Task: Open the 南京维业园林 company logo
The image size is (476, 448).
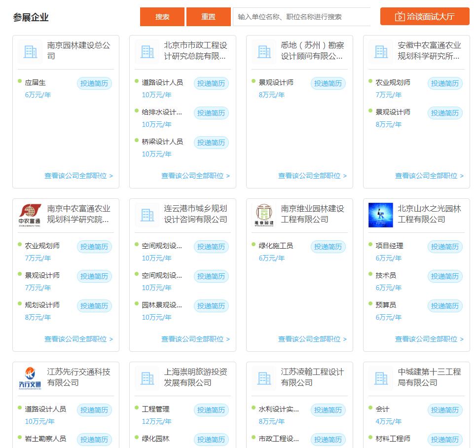Action: [x=264, y=215]
